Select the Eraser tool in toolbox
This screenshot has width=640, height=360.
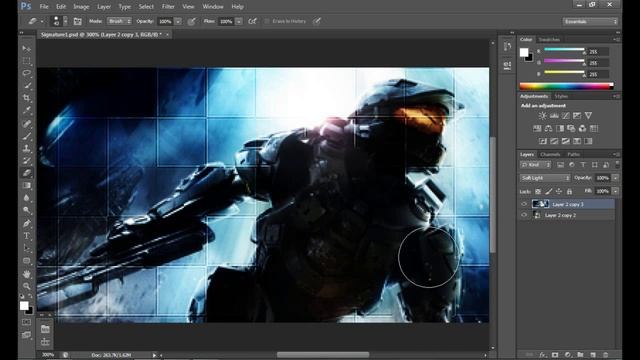[27, 173]
